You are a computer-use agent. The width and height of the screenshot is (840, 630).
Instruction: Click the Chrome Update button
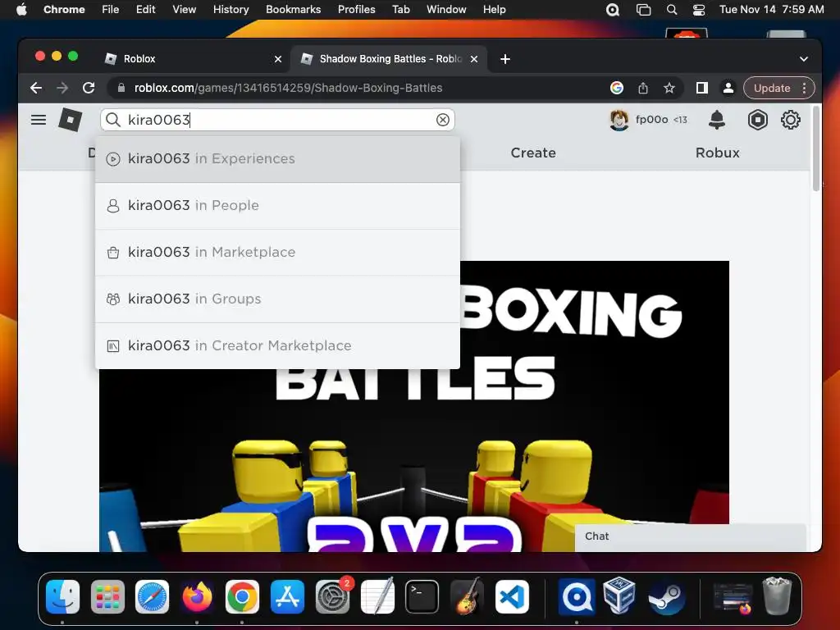(772, 88)
